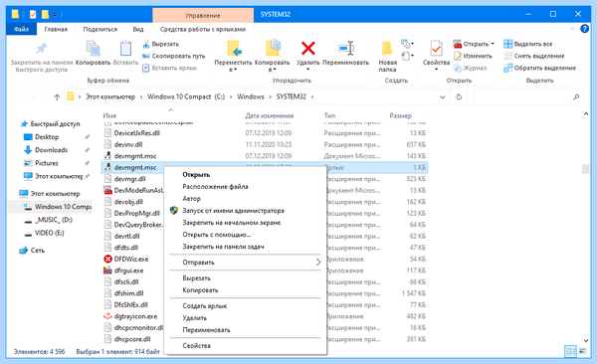Click the Refresh button beside address bar
The height and width of the screenshot is (364, 597).
tap(459, 96)
